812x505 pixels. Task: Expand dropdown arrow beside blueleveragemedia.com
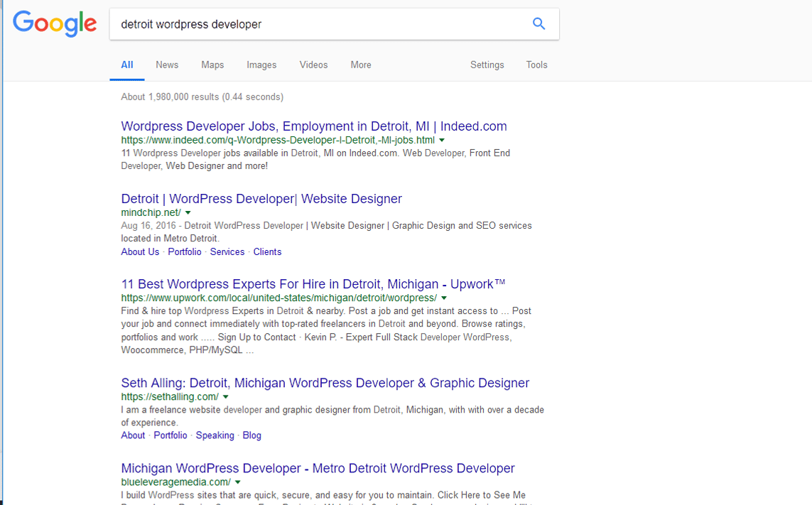(x=238, y=482)
